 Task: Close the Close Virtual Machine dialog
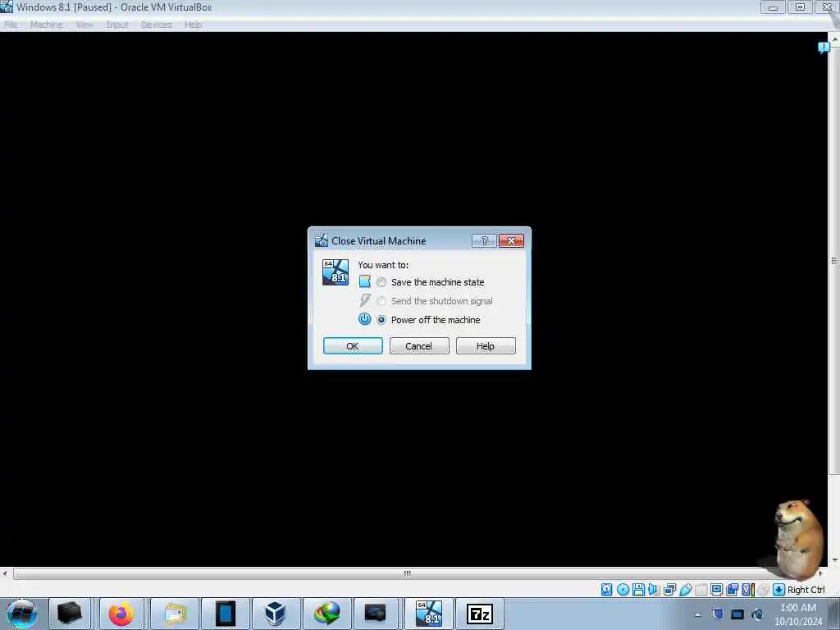tap(511, 241)
